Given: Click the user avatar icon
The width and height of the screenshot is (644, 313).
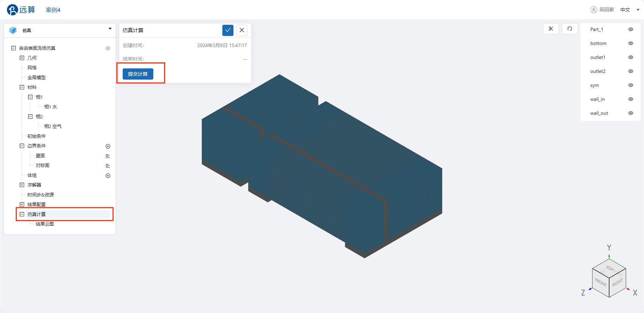Looking at the screenshot, I should pos(594,10).
